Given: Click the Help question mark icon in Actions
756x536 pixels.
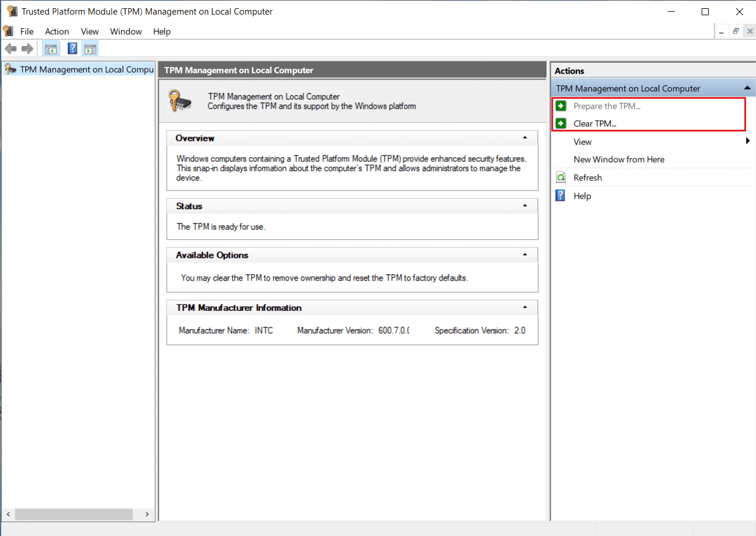Looking at the screenshot, I should pos(561,196).
